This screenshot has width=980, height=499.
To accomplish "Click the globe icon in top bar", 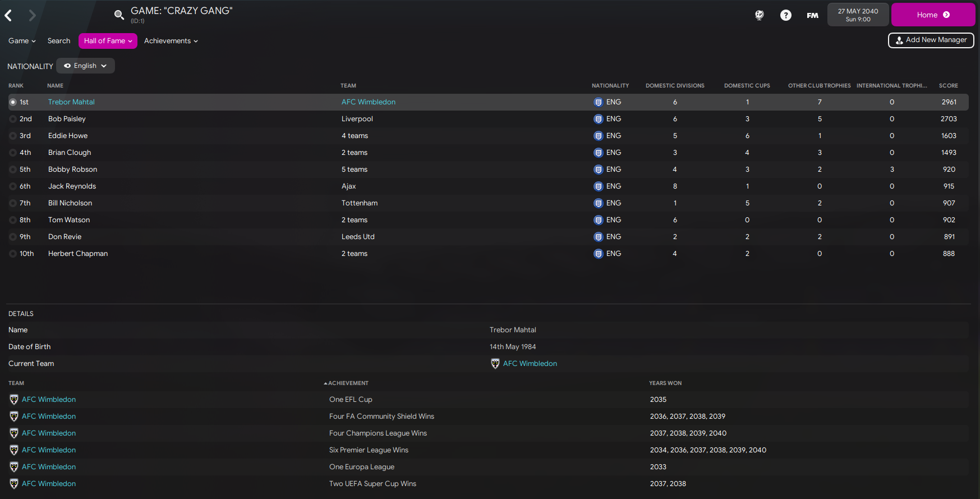I will (760, 15).
